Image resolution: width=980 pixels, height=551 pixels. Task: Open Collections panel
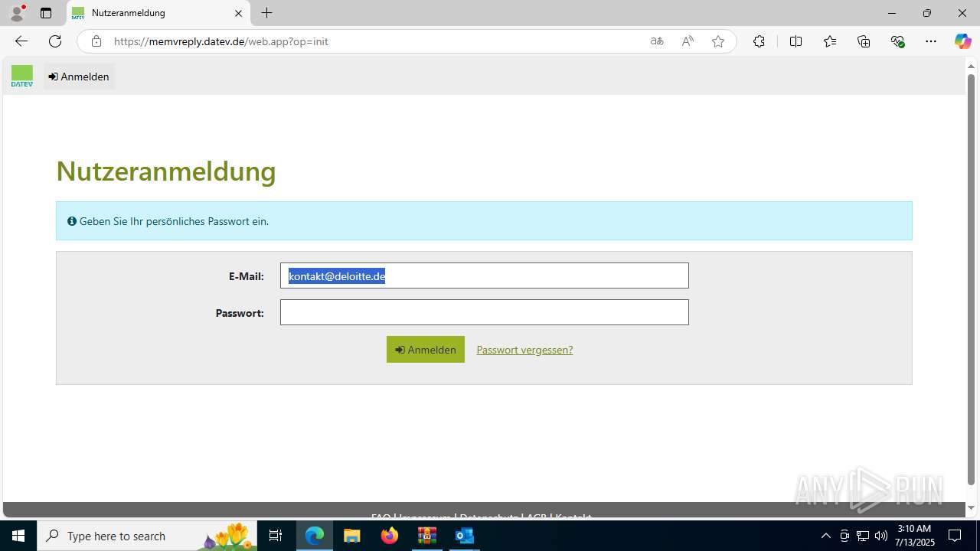[864, 41]
